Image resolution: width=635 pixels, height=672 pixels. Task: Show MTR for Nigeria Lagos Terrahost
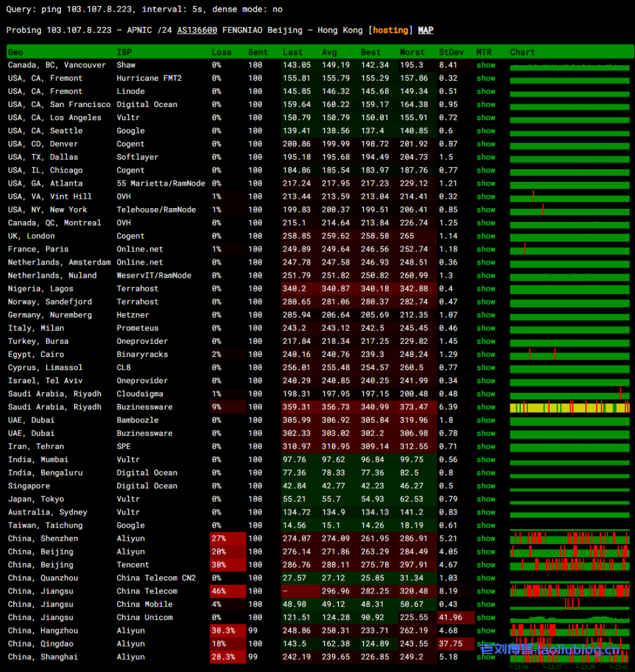(x=485, y=288)
